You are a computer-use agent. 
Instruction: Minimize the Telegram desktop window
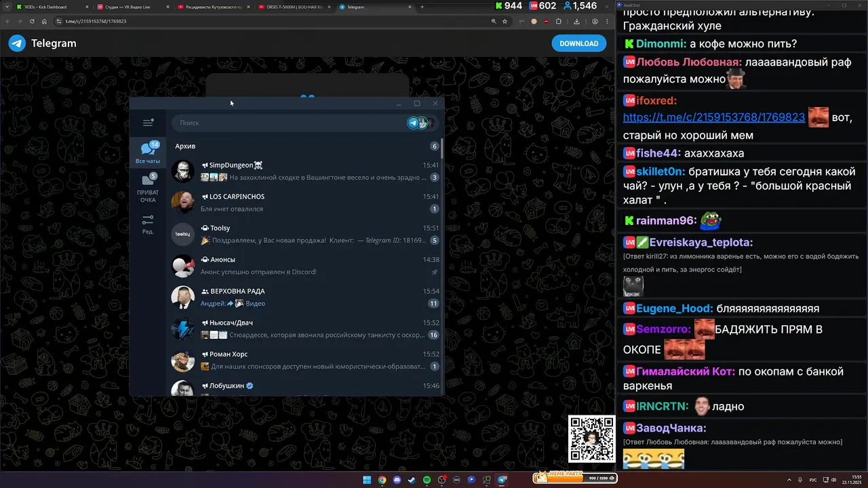tap(399, 103)
